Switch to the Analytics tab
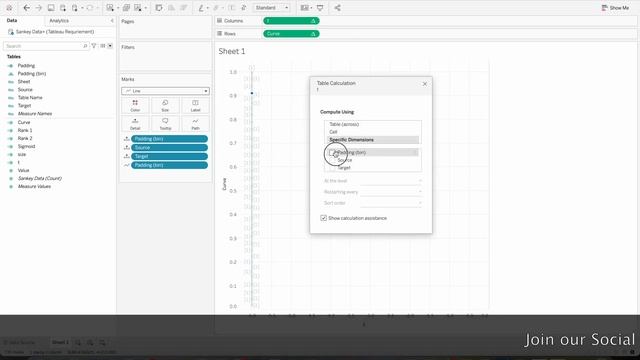Image resolution: width=640 pixels, height=360 pixels. tap(59, 20)
